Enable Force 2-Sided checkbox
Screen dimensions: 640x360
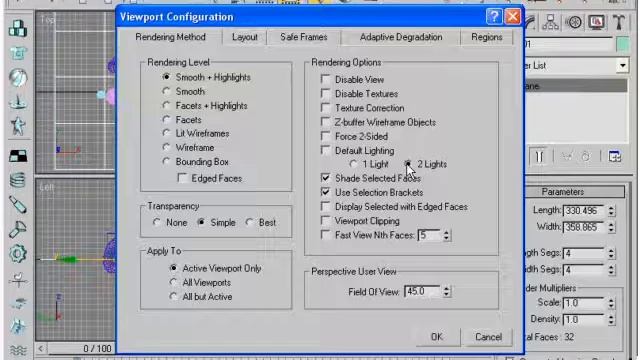[x=325, y=136]
